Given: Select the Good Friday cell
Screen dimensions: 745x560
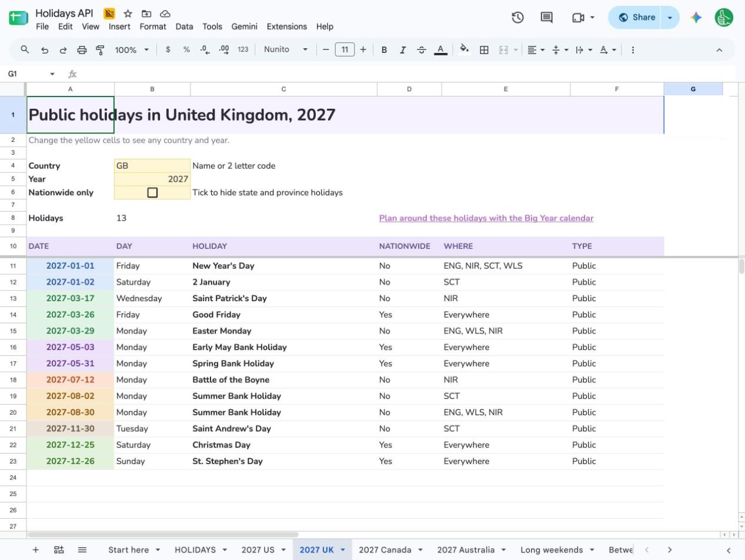Looking at the screenshot, I should coord(283,315).
